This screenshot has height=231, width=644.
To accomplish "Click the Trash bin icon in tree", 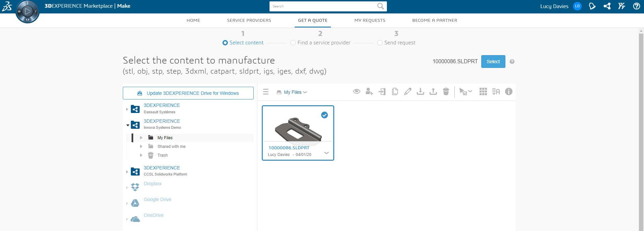I will 151,155.
